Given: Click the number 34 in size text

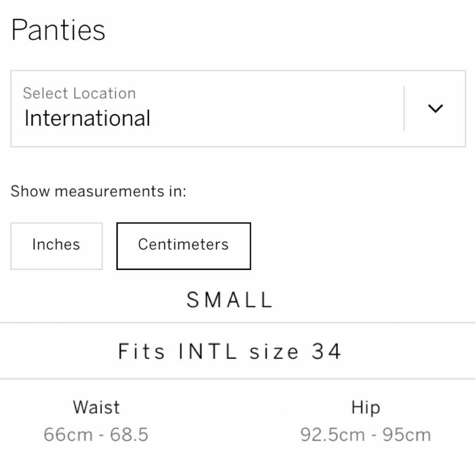Looking at the screenshot, I should pos(326,351).
